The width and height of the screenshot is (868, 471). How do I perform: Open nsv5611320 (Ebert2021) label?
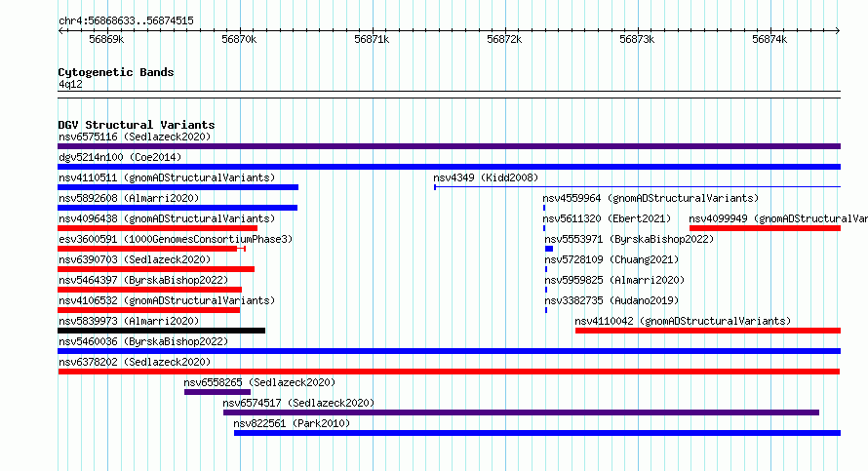coord(607,218)
